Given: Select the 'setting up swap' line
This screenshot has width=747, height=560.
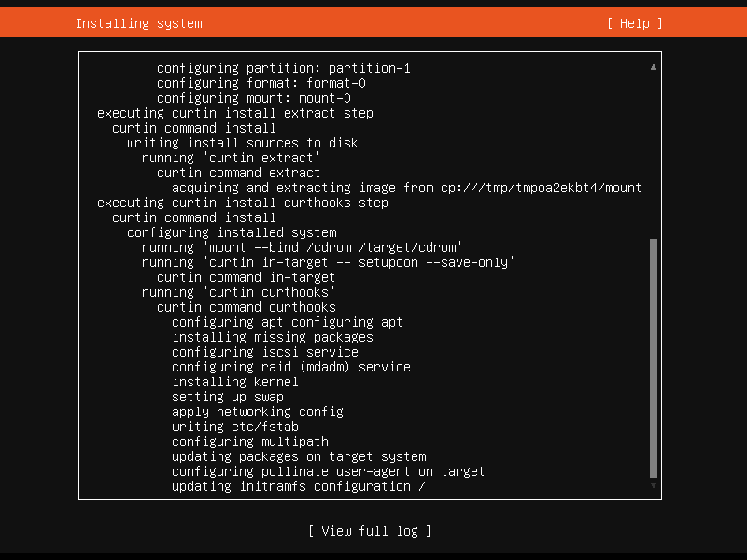Looking at the screenshot, I should [x=227, y=397].
